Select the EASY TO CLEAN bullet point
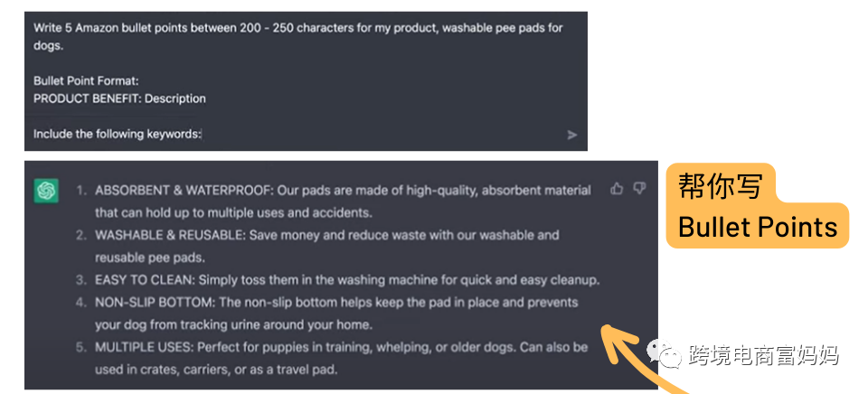The image size is (868, 394). [347, 280]
